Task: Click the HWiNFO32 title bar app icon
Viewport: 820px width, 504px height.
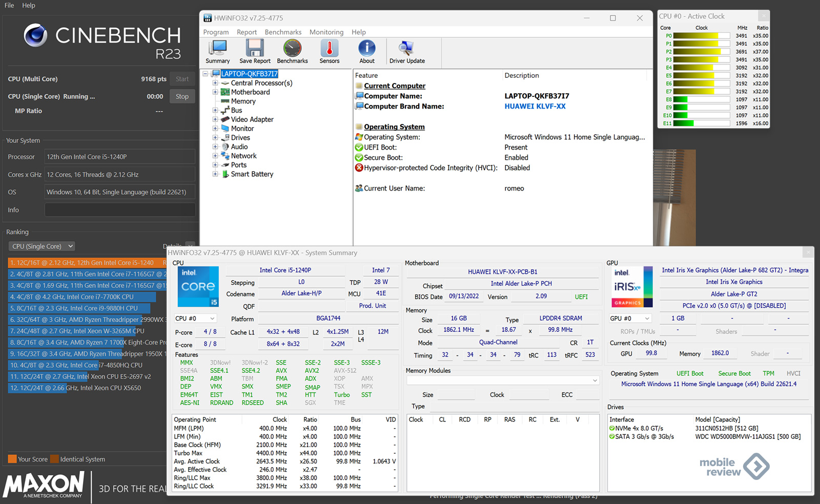Action: 208,18
